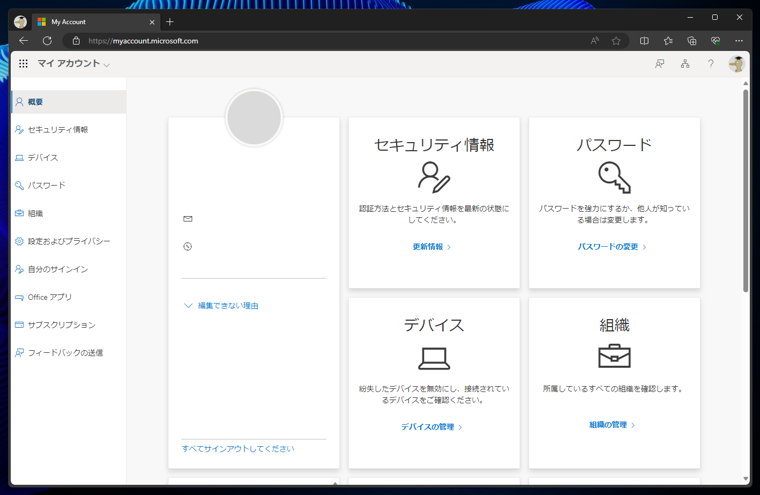Open フィードバックの送信 in the sidebar
This screenshot has height=495, width=760.
coord(69,352)
